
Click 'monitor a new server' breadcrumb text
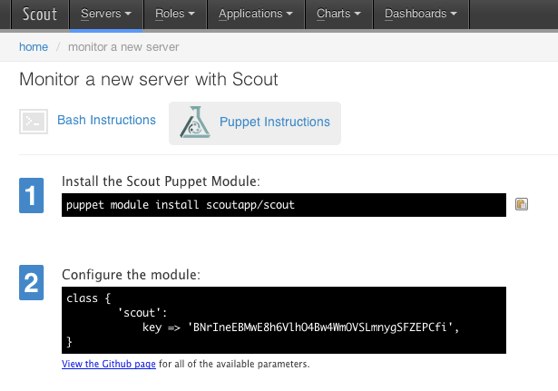[x=123, y=47]
